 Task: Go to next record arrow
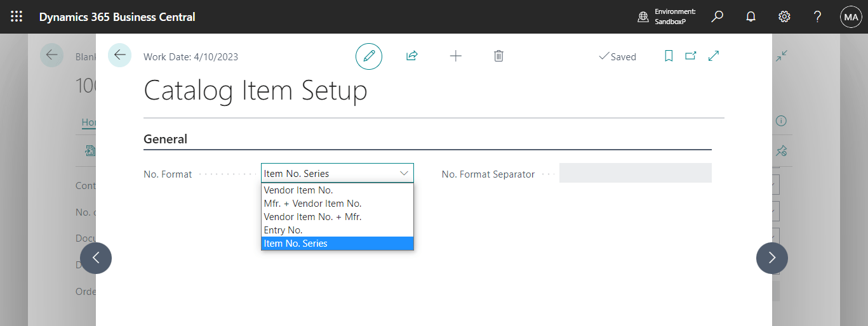(x=772, y=258)
